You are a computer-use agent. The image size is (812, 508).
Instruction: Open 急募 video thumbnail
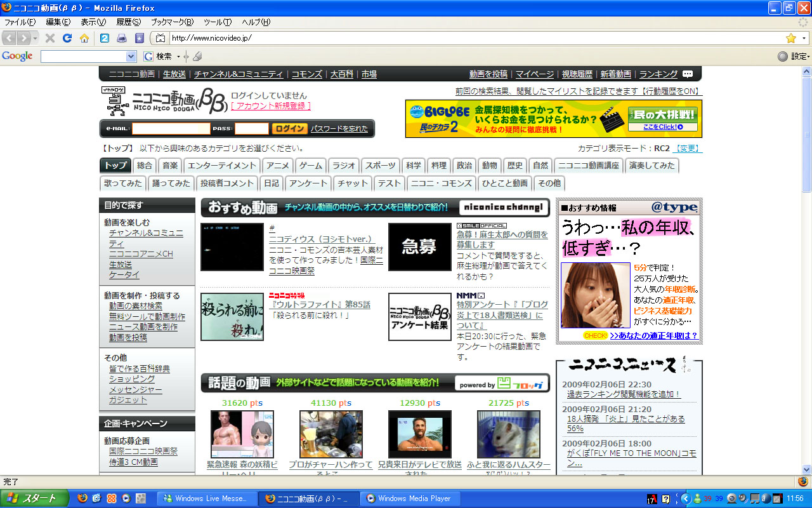click(x=419, y=247)
